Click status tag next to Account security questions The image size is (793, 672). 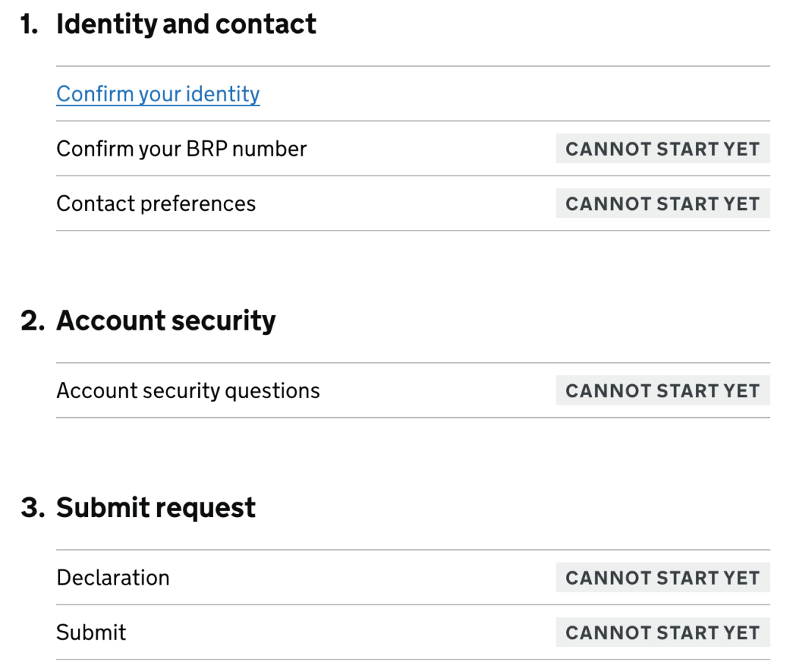pyautogui.click(x=662, y=391)
